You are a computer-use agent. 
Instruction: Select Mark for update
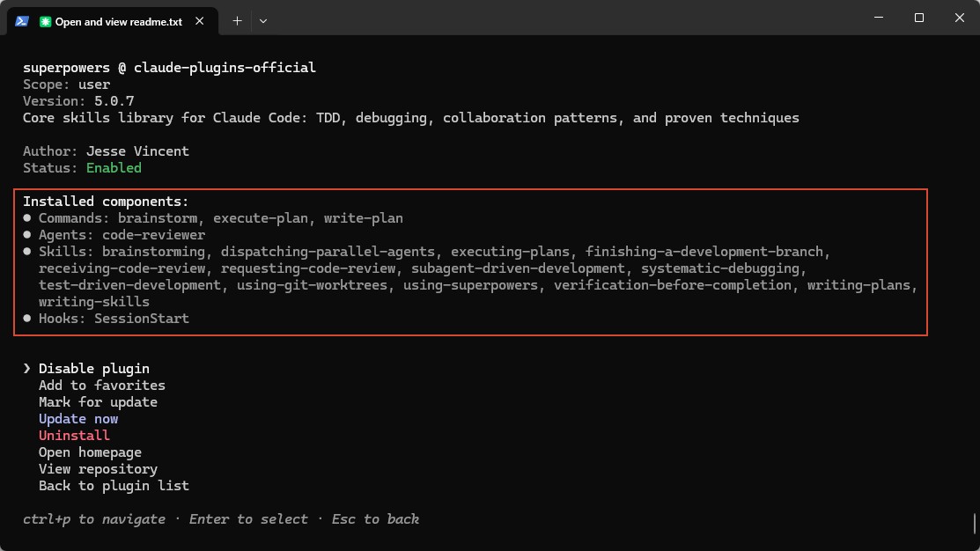click(98, 402)
